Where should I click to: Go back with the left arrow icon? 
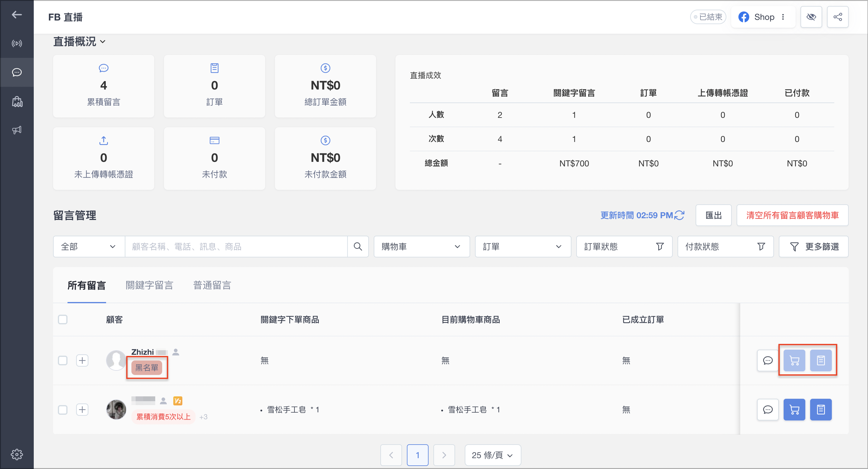pyautogui.click(x=17, y=14)
